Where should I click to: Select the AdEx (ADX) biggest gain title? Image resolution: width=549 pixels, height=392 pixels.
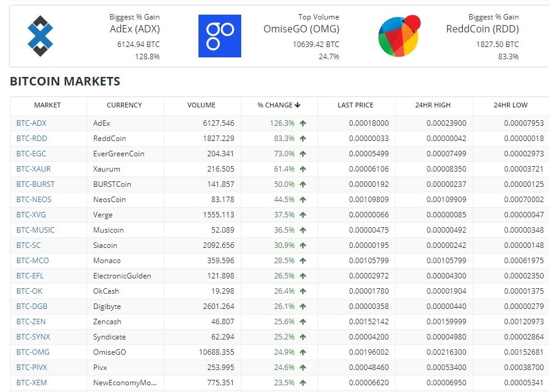click(x=135, y=29)
